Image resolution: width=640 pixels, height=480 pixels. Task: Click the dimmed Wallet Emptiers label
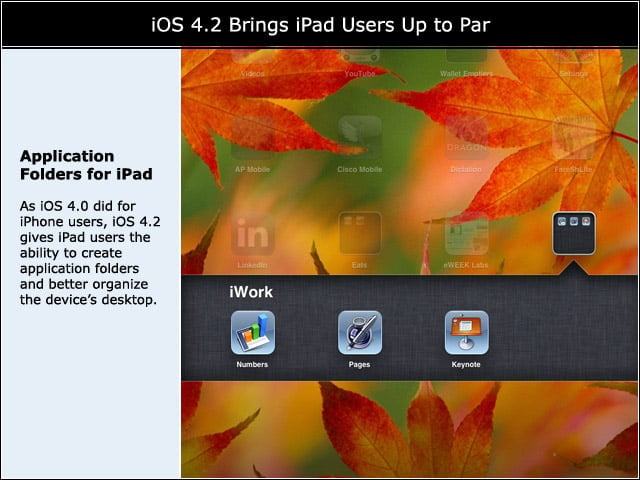[x=466, y=74]
